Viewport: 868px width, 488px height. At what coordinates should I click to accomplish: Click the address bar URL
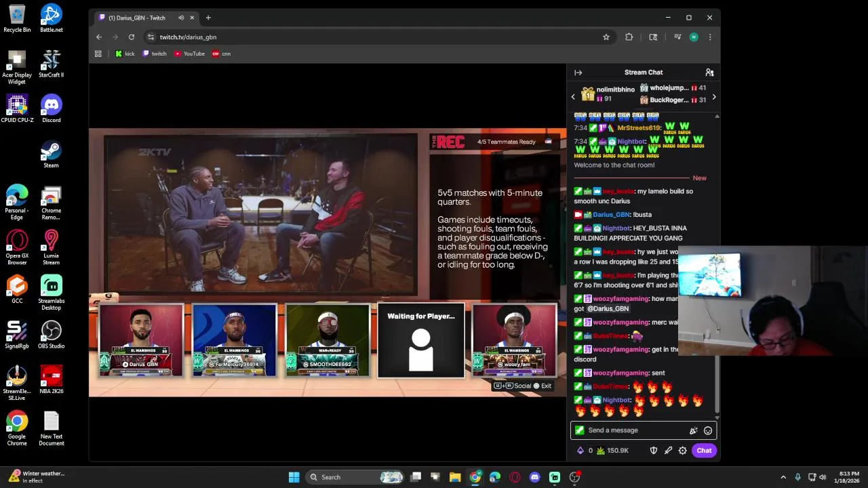188,37
